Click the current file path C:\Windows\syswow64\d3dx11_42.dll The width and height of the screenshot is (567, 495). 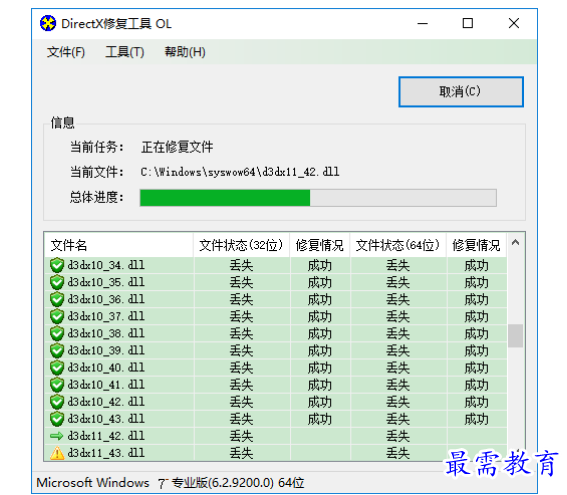[240, 172]
